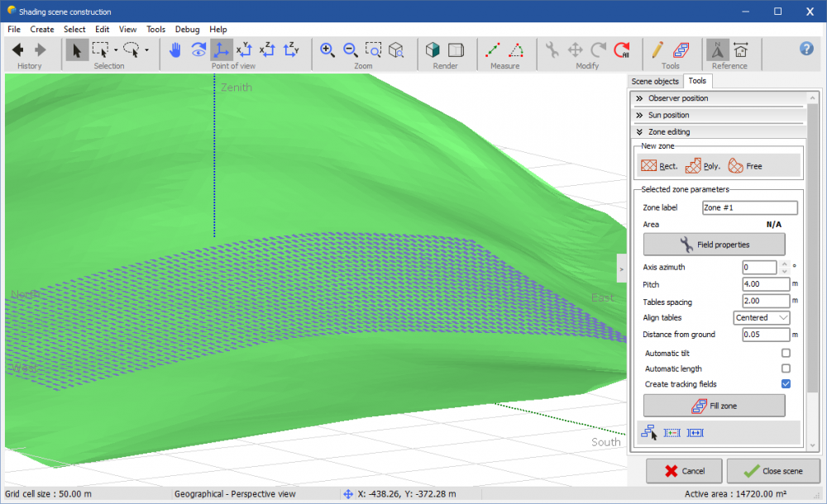The width and height of the screenshot is (827, 504).
Task: Click the blue help question mark icon
Action: pyautogui.click(x=806, y=49)
